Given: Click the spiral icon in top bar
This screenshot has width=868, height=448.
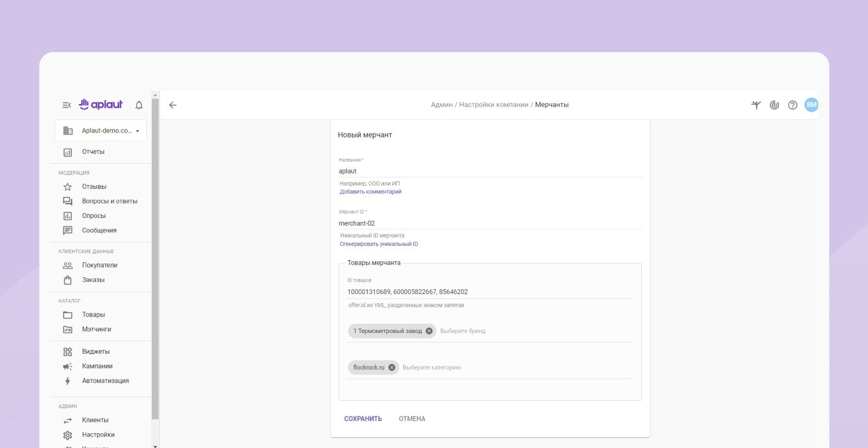Looking at the screenshot, I should pos(774,105).
